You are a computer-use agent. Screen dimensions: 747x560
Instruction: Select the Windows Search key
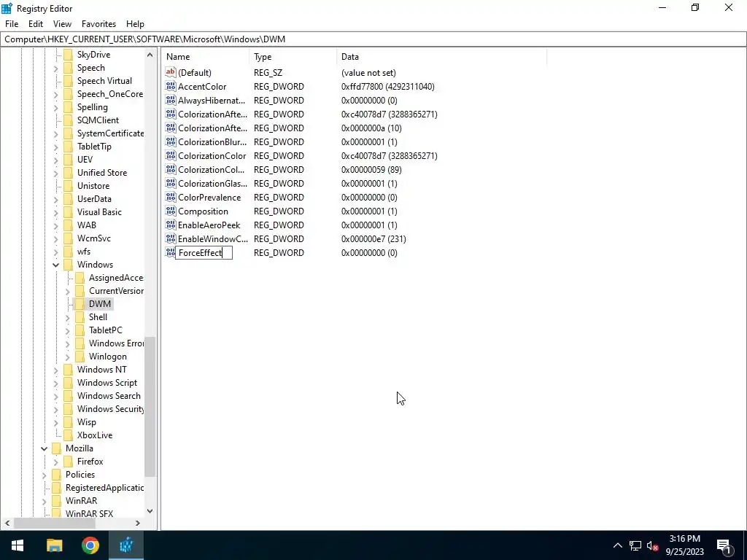109,396
